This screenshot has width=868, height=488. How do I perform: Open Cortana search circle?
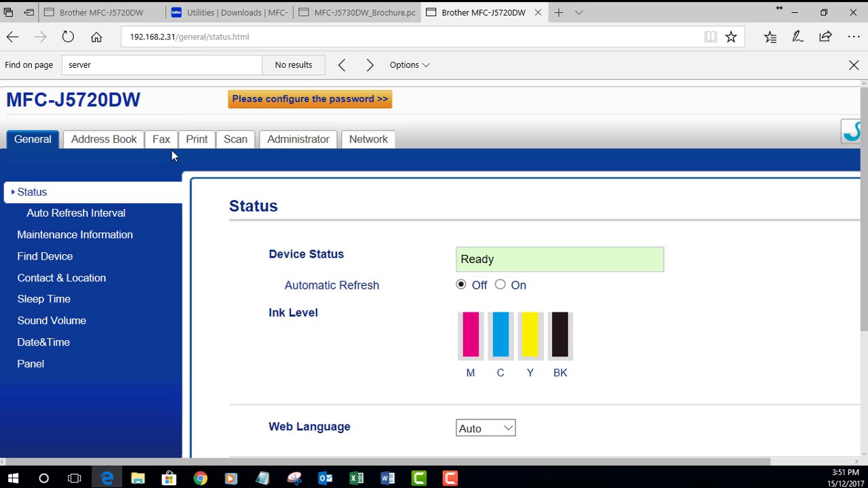coord(43,479)
